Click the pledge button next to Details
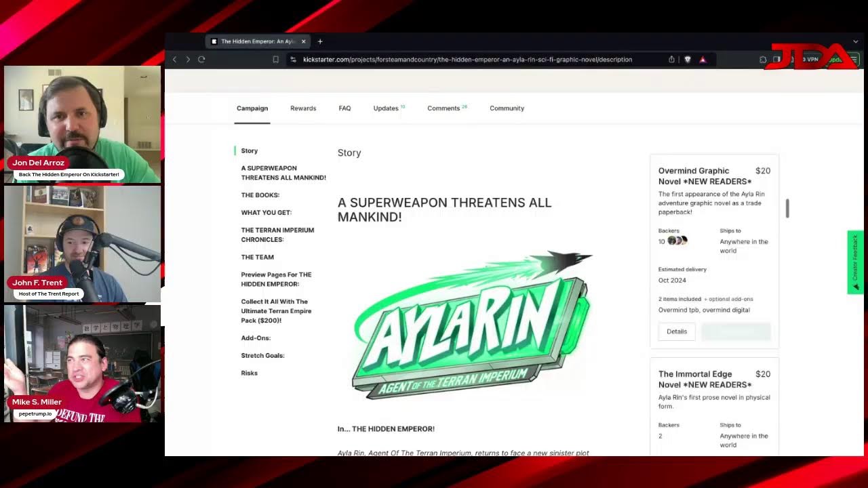The width and height of the screenshot is (868, 488). coord(736,331)
